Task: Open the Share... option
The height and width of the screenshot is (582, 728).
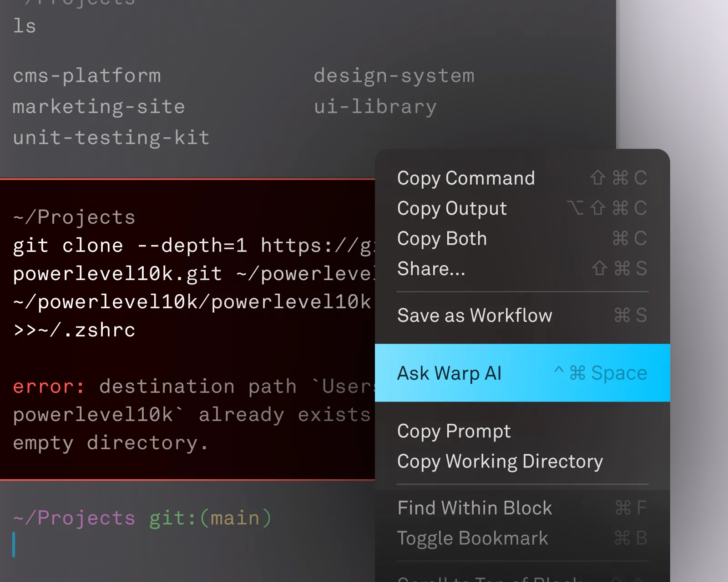Action: 430,268
